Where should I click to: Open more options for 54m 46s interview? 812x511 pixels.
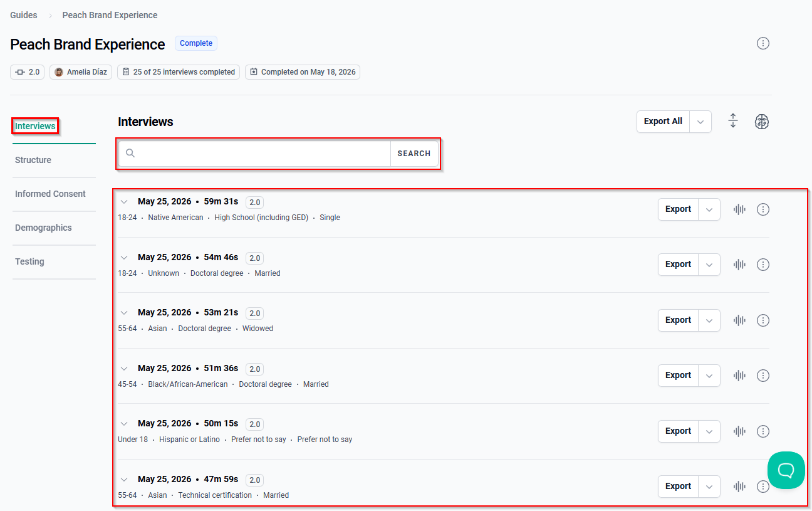pos(763,265)
